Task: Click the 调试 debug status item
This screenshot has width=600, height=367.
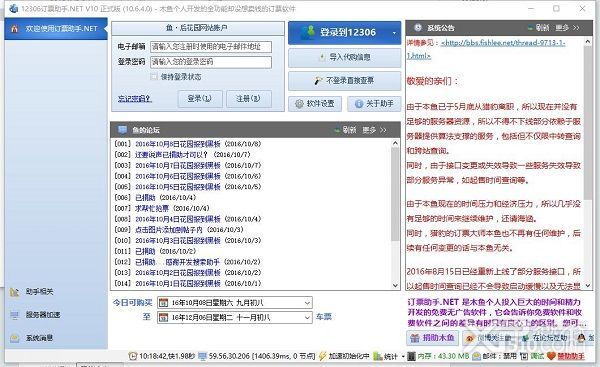Action: 532,356
